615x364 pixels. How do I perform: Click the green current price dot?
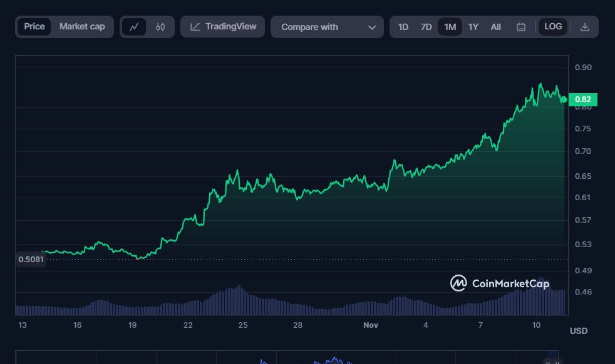coord(564,99)
